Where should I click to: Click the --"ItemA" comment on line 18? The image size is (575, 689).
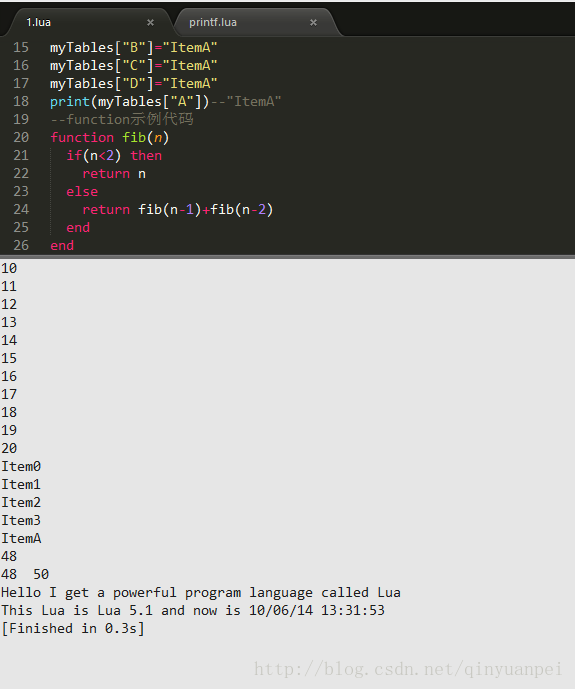click(x=246, y=102)
